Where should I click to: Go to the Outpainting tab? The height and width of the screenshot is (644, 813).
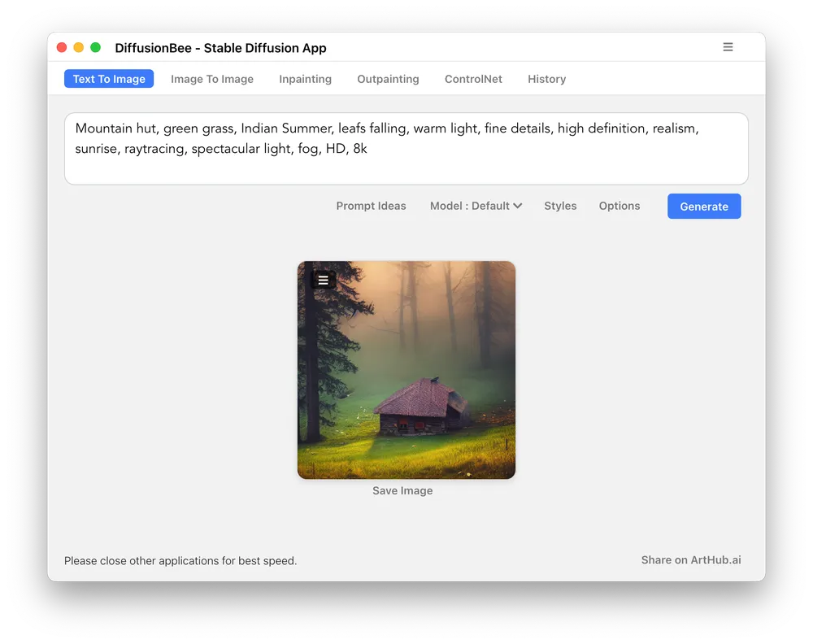[x=388, y=79]
